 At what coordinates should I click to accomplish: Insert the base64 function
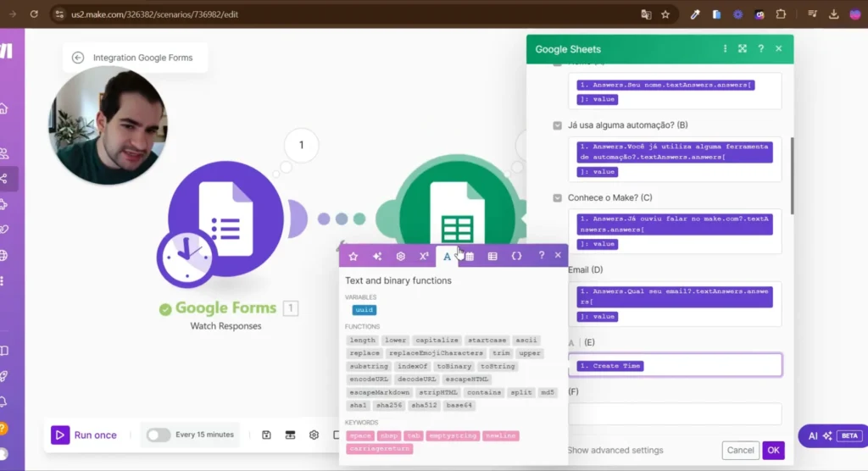pyautogui.click(x=459, y=405)
